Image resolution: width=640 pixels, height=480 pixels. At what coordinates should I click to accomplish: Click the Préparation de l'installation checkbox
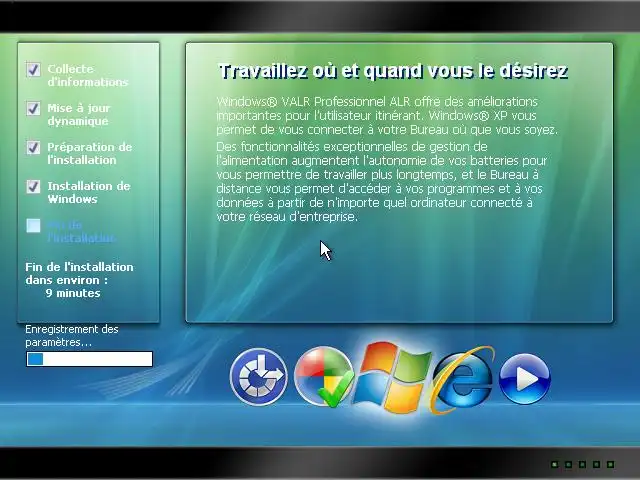coord(33,147)
